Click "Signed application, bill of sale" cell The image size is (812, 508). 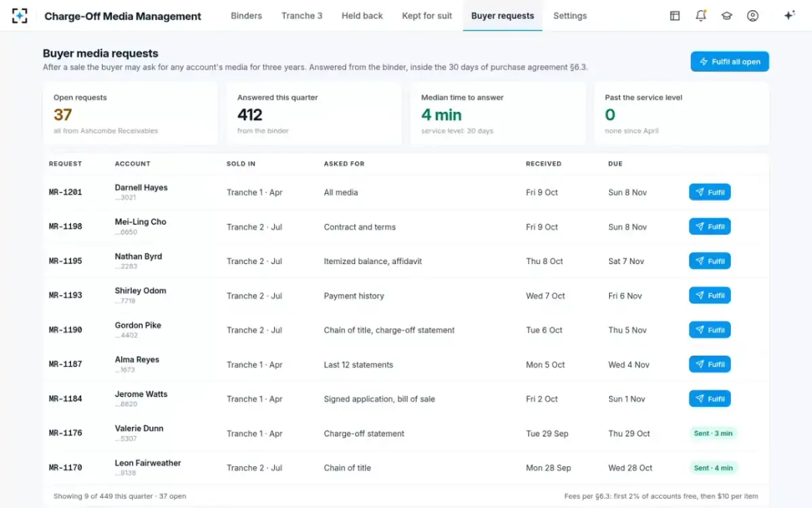[380, 399]
